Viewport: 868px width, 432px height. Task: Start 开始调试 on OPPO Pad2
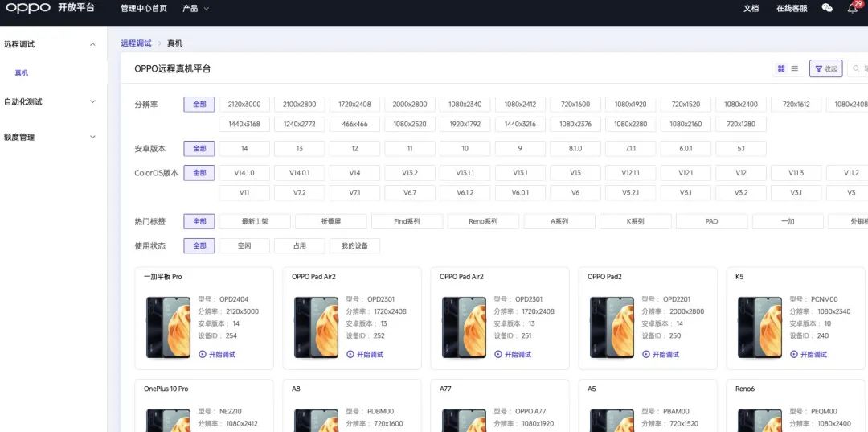661,355
